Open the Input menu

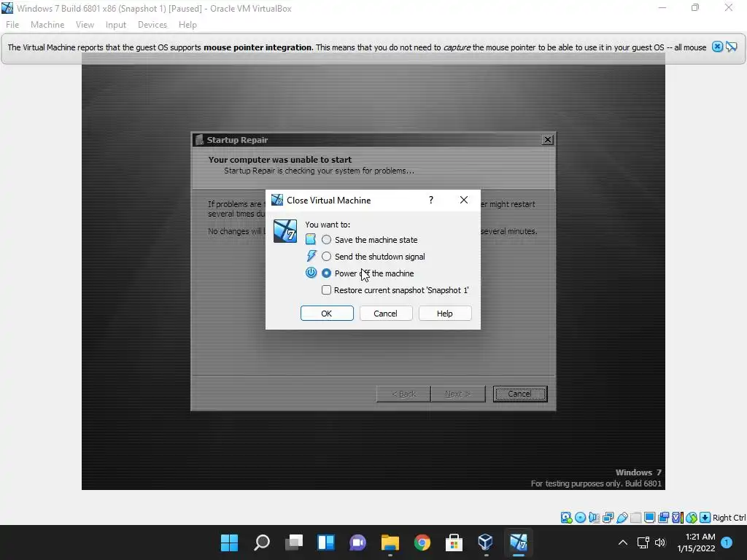pos(116,25)
